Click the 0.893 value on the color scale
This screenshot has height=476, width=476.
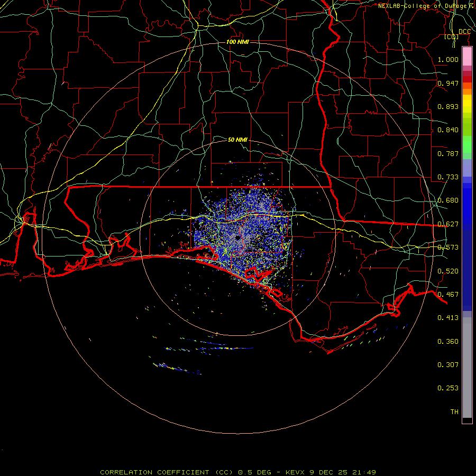click(448, 106)
